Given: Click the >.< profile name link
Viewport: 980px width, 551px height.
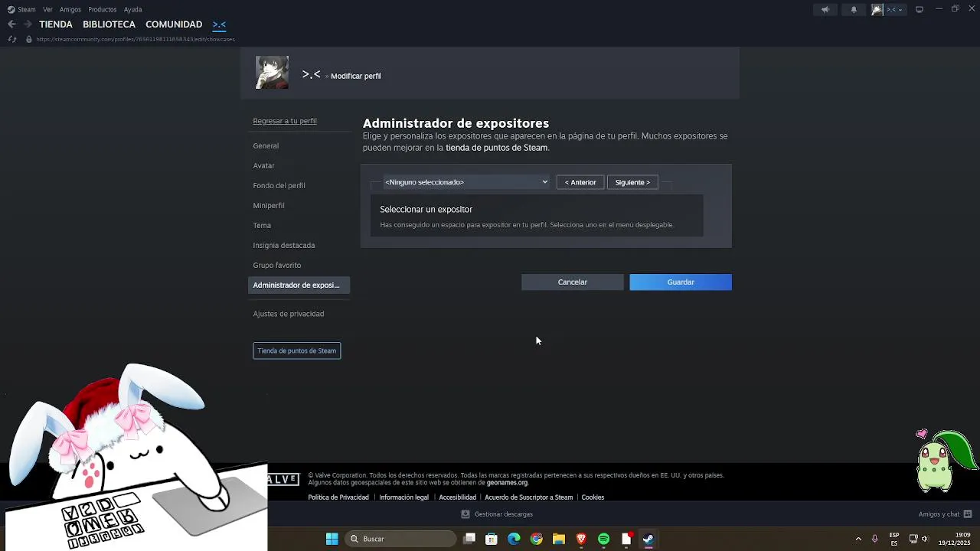Looking at the screenshot, I should point(311,74).
